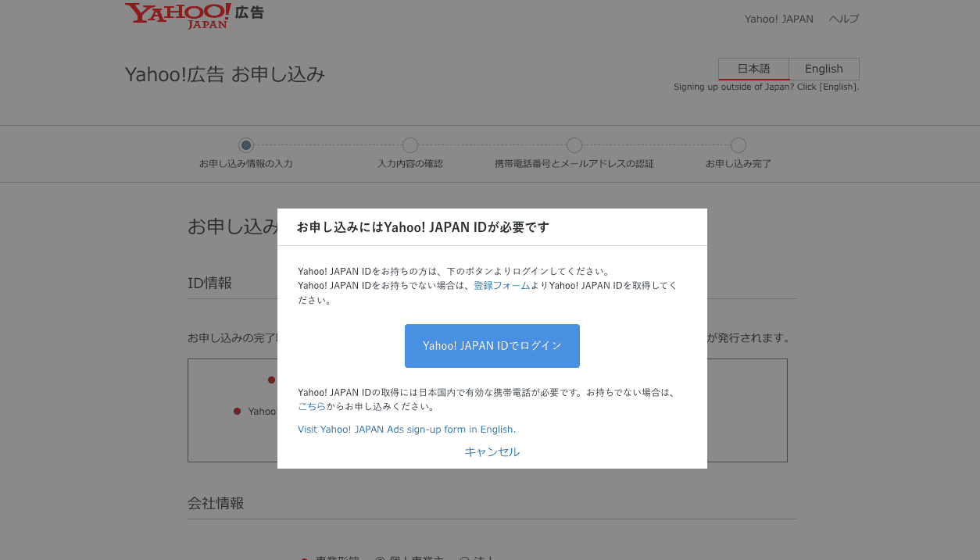Viewport: 980px width, 560px height.
Task: Open Visit Yahoo! JAPAN Ads sign-up form in English
Action: click(x=406, y=430)
